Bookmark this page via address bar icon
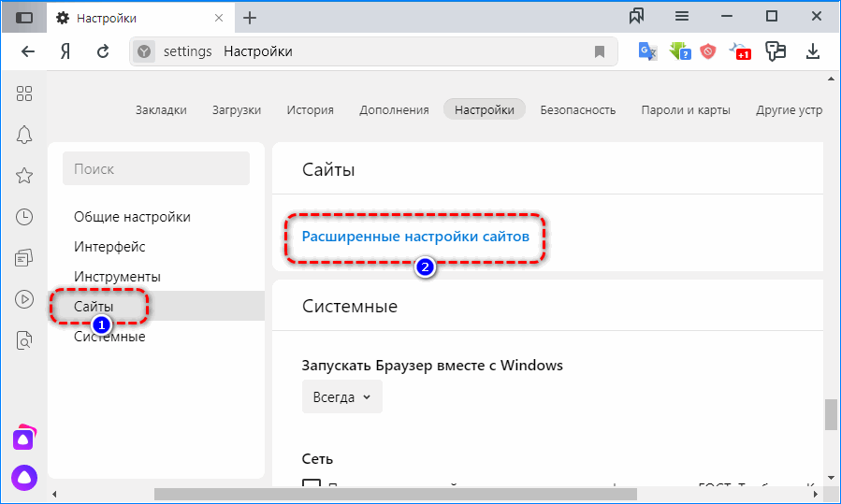This screenshot has width=841, height=504. pos(600,51)
